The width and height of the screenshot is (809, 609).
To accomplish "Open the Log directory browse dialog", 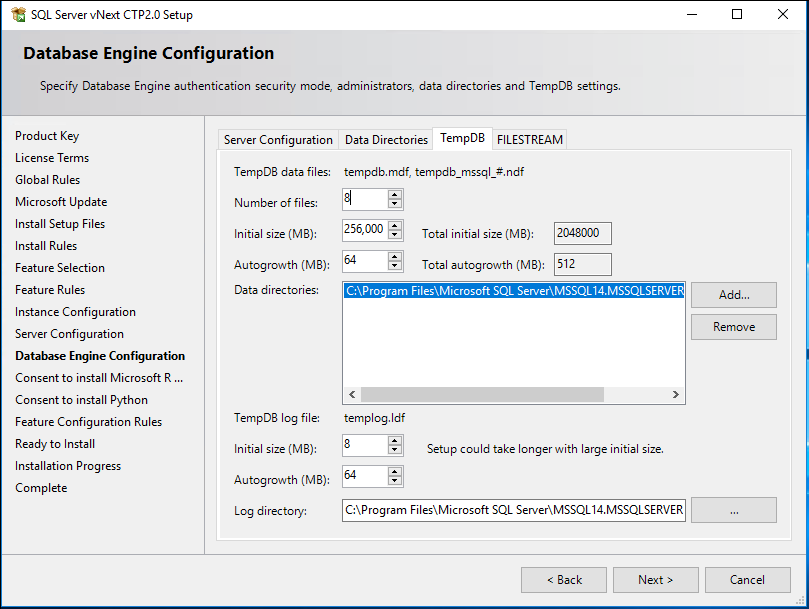I will tap(733, 510).
